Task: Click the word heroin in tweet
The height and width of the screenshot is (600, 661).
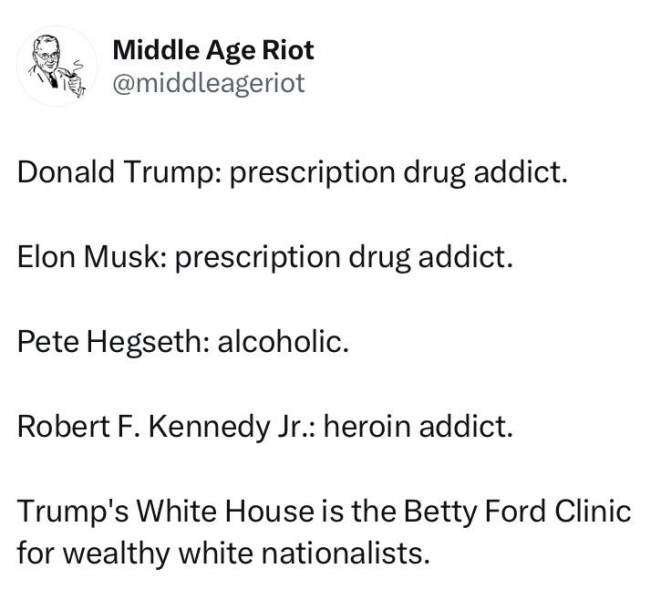Action: 368,426
